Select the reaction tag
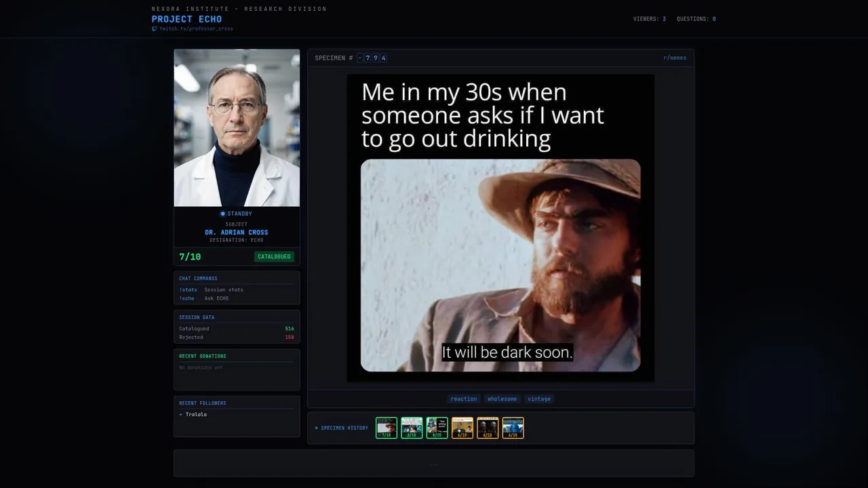868x488 pixels. click(464, 399)
